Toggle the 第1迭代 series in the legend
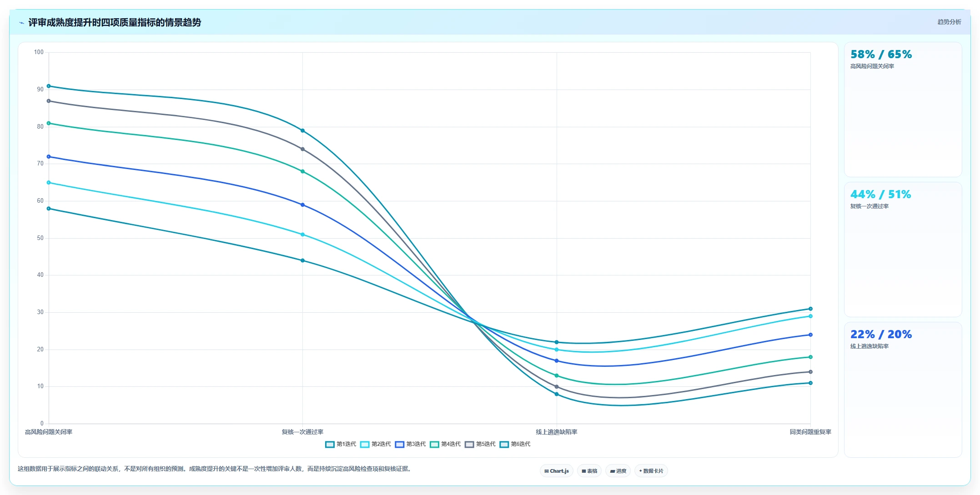 click(x=341, y=444)
